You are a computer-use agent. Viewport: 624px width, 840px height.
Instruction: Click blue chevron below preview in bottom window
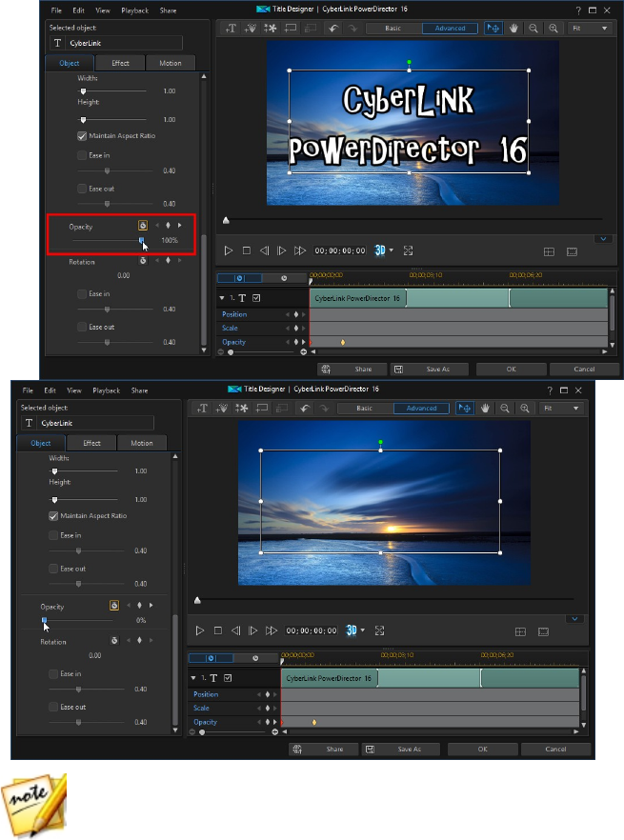(x=574, y=619)
